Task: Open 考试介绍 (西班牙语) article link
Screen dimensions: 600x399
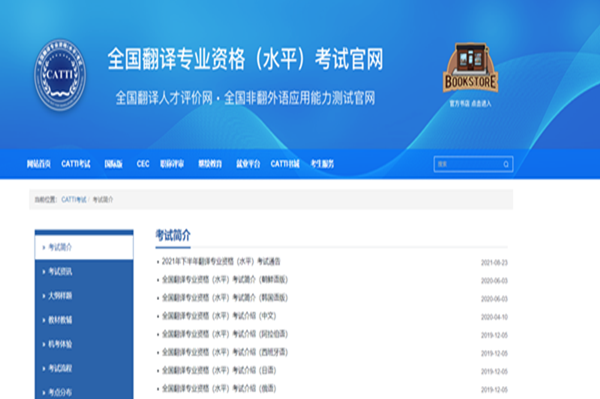Action: pos(225,352)
